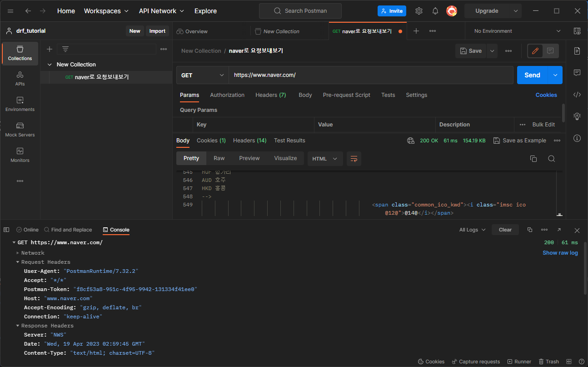Open the Comments icon in right sidebar
The height and width of the screenshot is (367, 588).
point(577,73)
